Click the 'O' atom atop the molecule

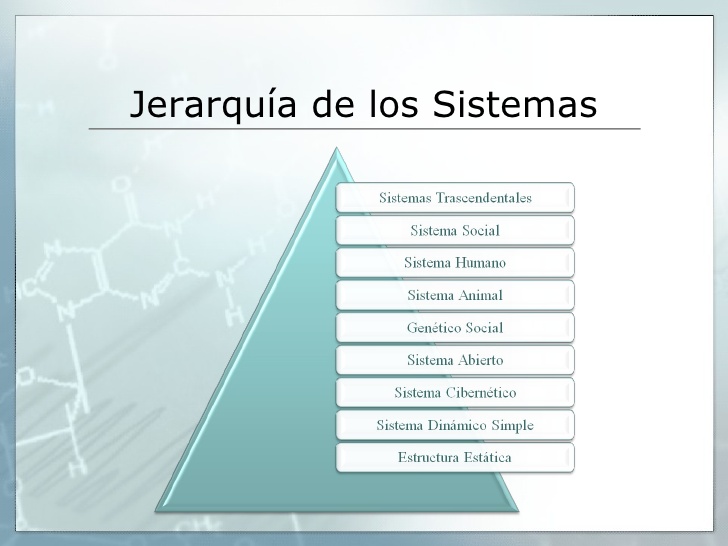[x=121, y=184]
